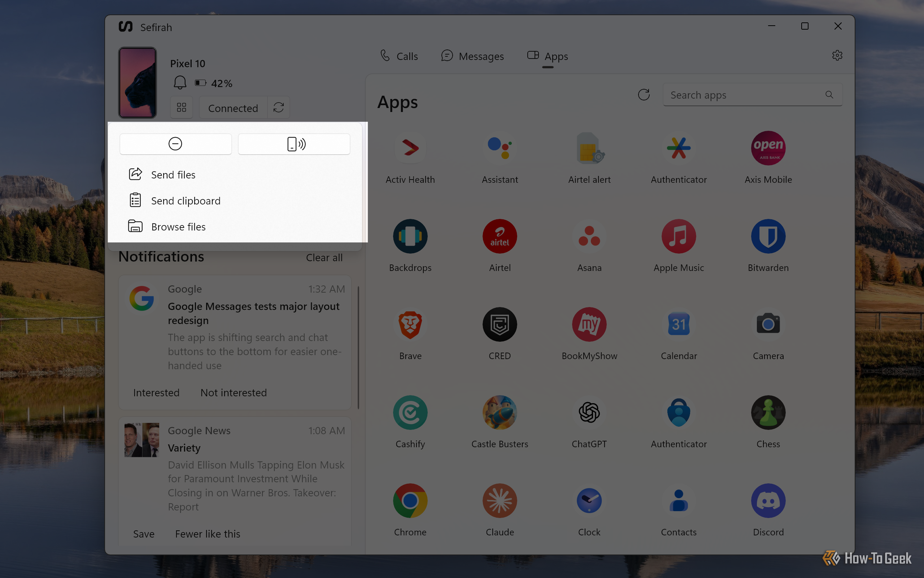Open the Bitwarden app
This screenshot has width=924, height=578.
(768, 246)
